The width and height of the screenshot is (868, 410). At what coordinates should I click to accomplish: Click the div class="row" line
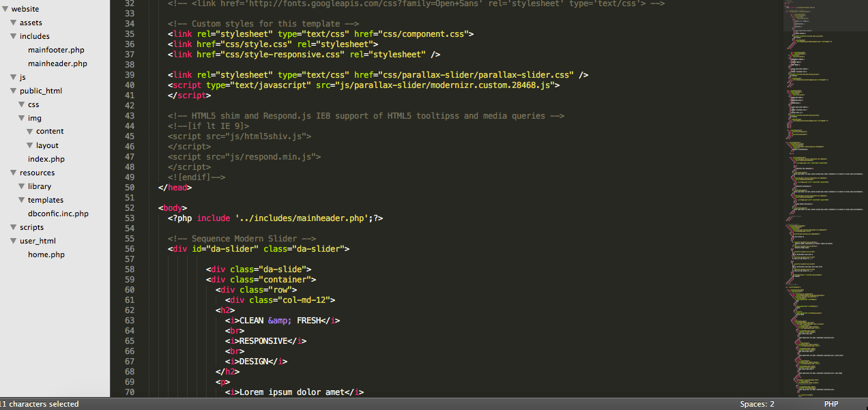[x=257, y=290]
